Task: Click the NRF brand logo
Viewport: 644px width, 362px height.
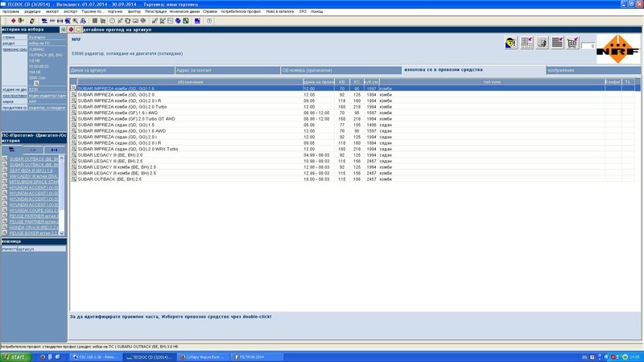Action: click(618, 49)
